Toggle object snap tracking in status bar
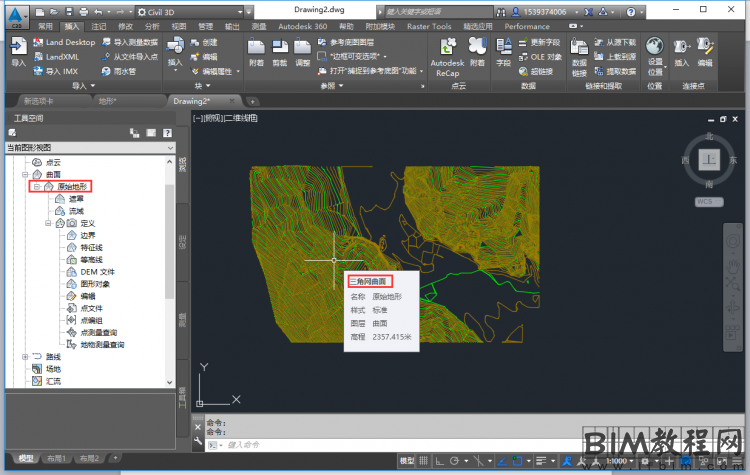Image resolution: width=750 pixels, height=475 pixels. (x=502, y=461)
